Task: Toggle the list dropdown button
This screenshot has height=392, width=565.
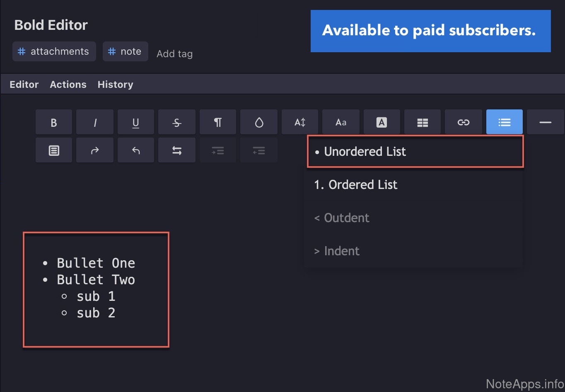Action: [x=504, y=122]
